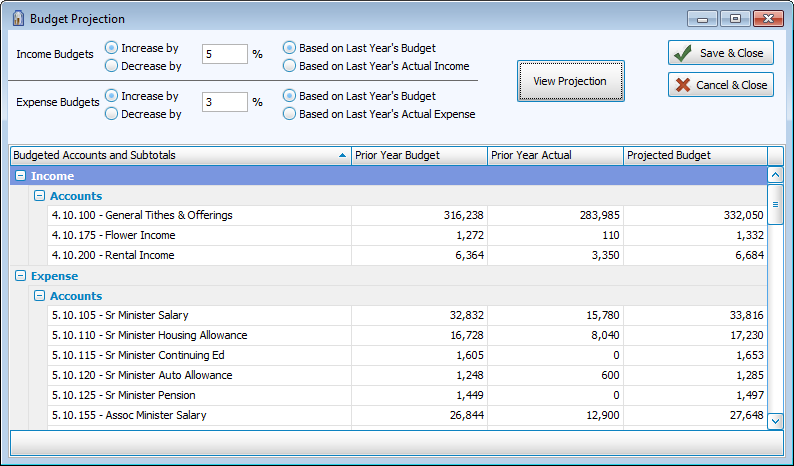Viewport: 794px width, 466px height.
Task: Select the Sr Minister Salary row
Action: tap(200, 315)
